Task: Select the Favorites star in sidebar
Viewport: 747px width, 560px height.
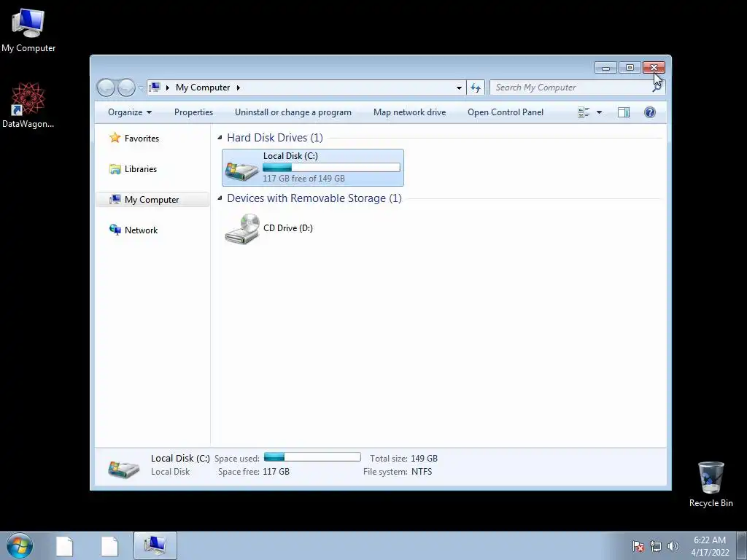Action: tap(115, 138)
